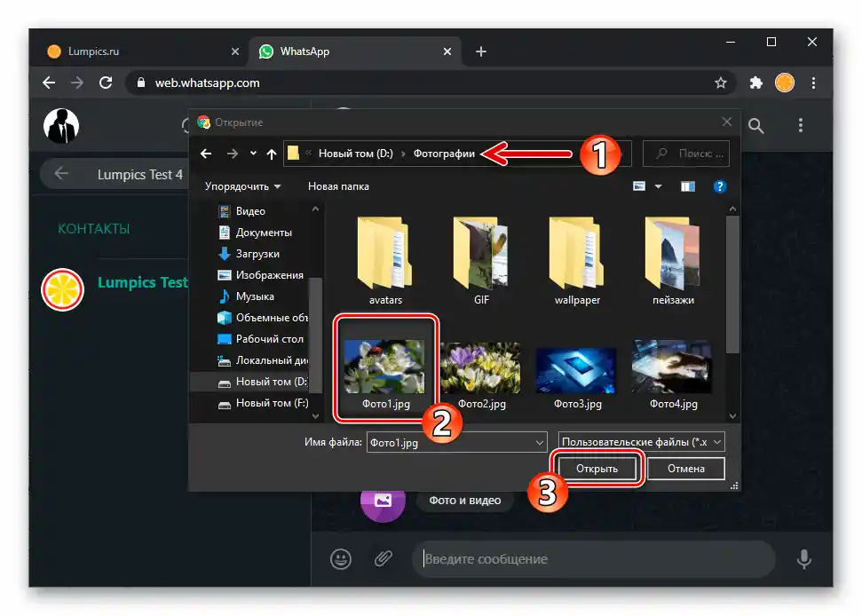862x616 pixels.
Task: Open the Пользовательские файлы file type dropdown
Action: [x=641, y=442]
